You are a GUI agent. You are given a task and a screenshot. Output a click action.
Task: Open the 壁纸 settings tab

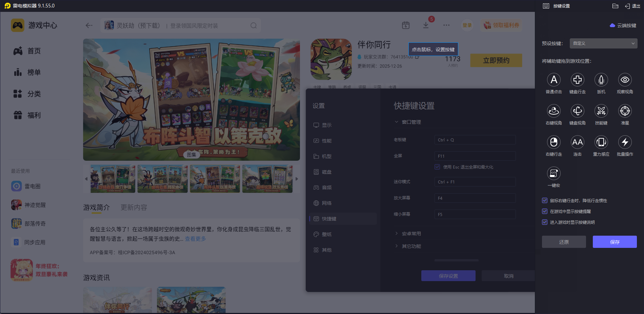coord(343,234)
